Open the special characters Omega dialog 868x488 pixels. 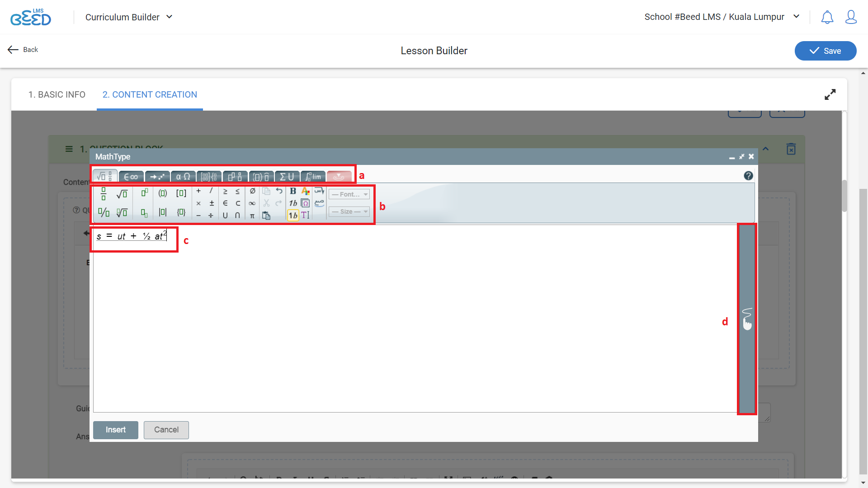pyautogui.click(x=306, y=203)
